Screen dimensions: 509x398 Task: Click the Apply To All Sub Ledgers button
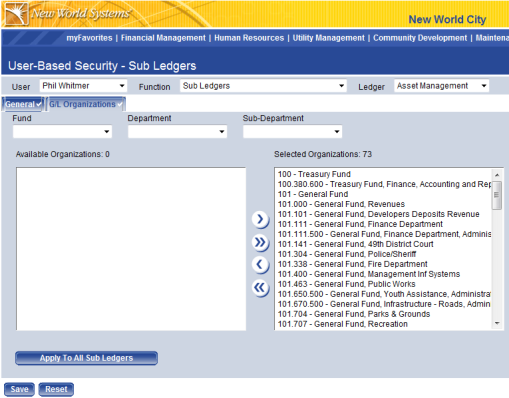(x=86, y=358)
